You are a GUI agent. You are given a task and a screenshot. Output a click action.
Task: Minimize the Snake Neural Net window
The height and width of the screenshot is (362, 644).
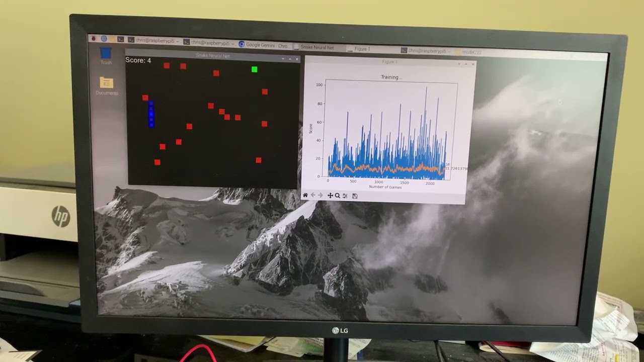[x=283, y=59]
